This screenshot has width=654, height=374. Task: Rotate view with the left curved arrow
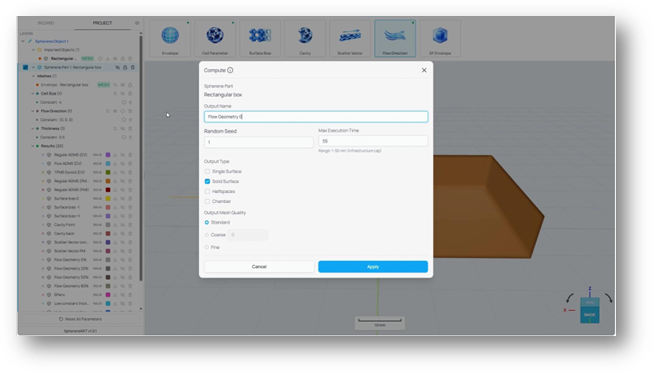(x=569, y=298)
